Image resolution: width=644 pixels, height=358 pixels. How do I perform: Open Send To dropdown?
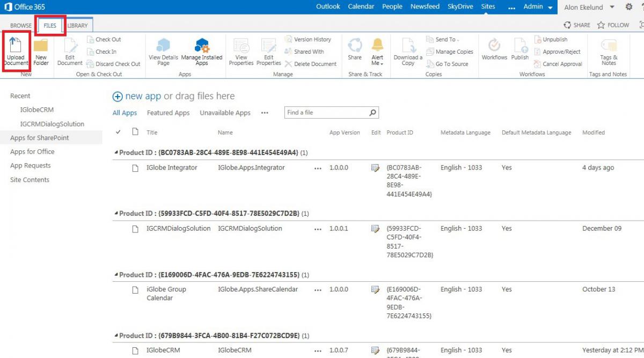pyautogui.click(x=443, y=39)
